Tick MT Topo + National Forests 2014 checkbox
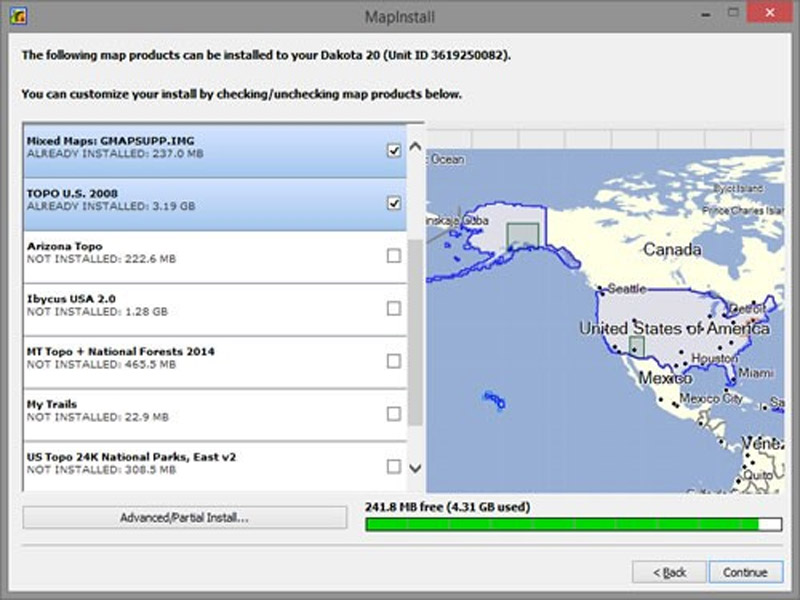The image size is (800, 600). pyautogui.click(x=394, y=361)
